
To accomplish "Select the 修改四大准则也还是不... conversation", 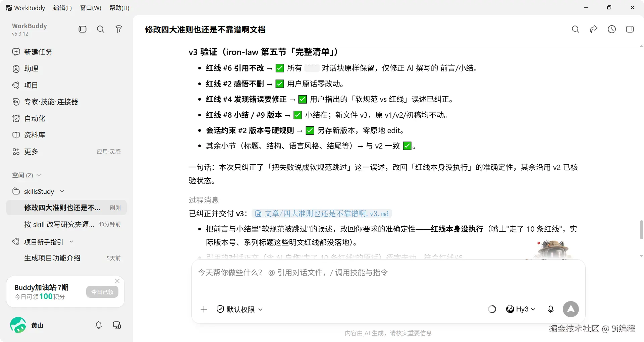I will (x=66, y=208).
